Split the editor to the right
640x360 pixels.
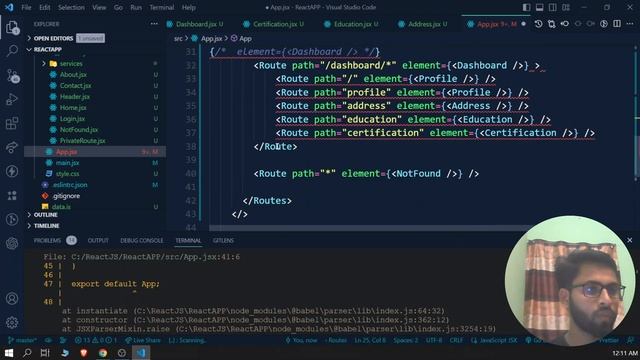[x=617, y=24]
